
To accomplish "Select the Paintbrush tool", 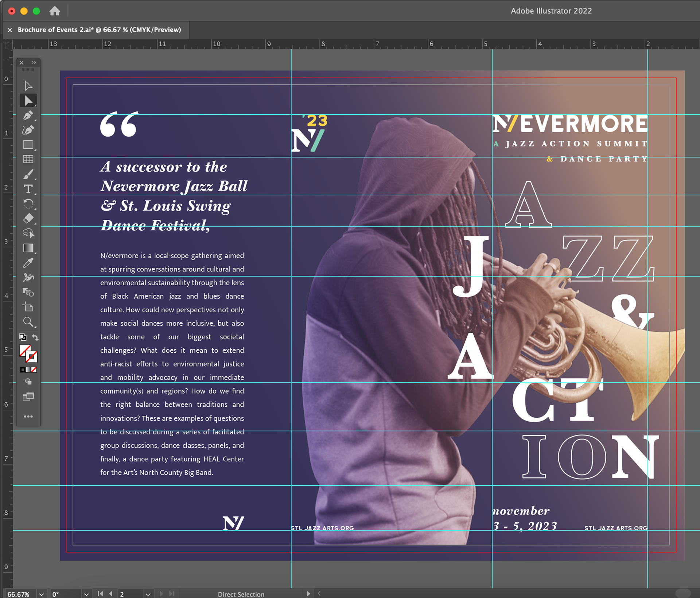I will (28, 174).
